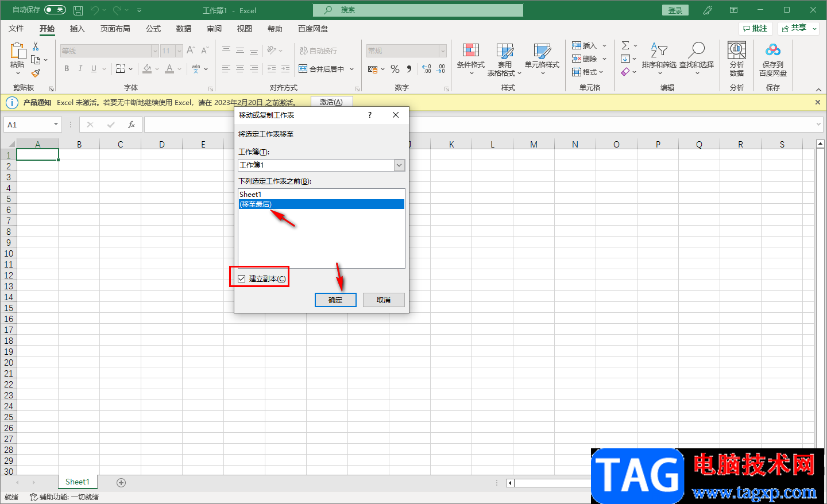Click OK (确定) in the dialog
This screenshot has height=504, width=827.
click(335, 300)
